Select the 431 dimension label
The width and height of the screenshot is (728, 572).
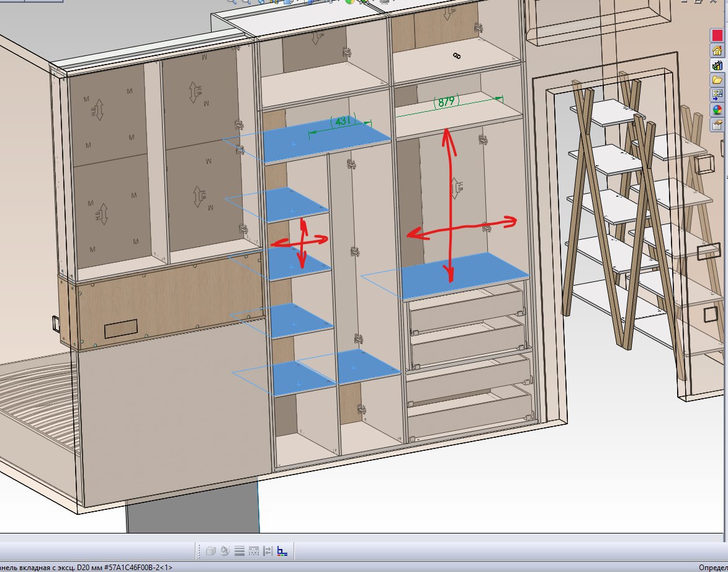tap(343, 121)
